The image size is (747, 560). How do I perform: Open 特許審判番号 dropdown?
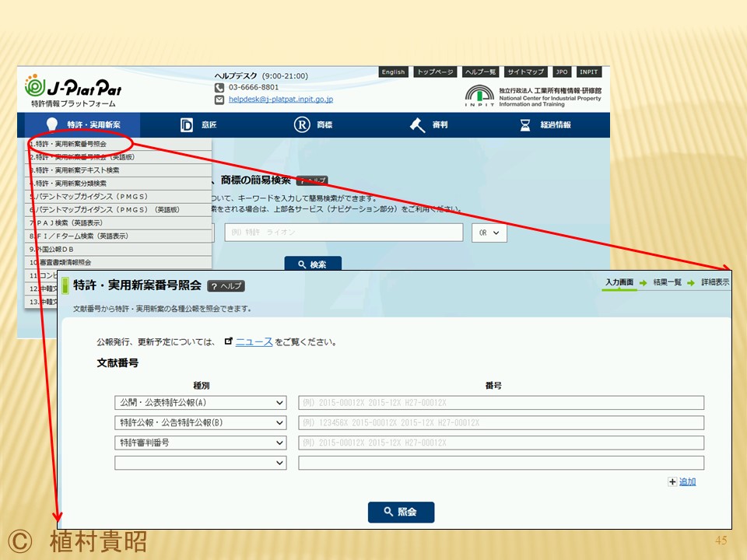201,443
